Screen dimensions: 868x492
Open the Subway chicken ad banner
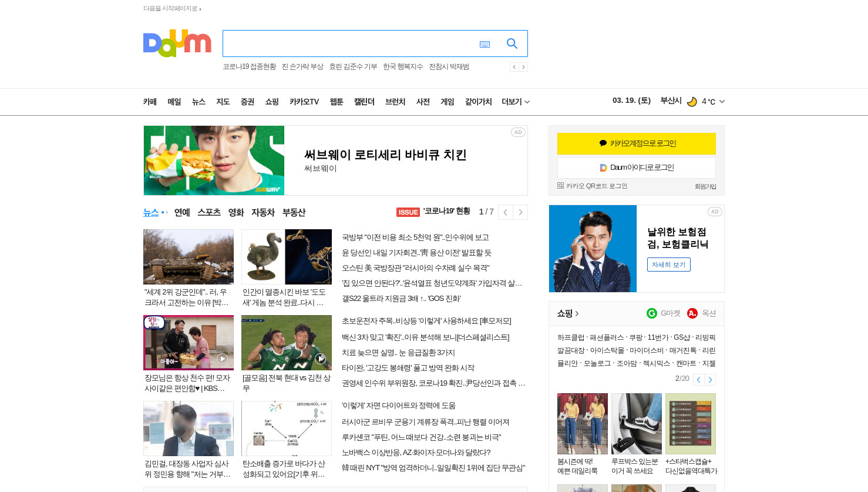[335, 160]
